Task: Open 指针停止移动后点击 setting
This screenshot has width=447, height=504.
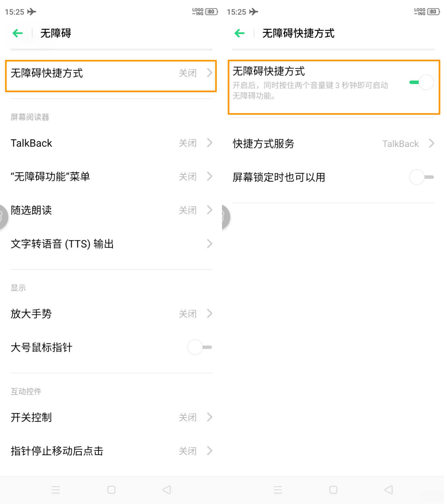Action: click(x=111, y=451)
